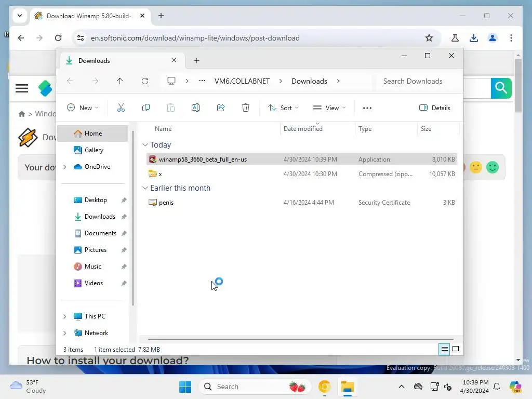Screen dimensions: 532x399
Task: Open Music in quick access
Action: 92,267
